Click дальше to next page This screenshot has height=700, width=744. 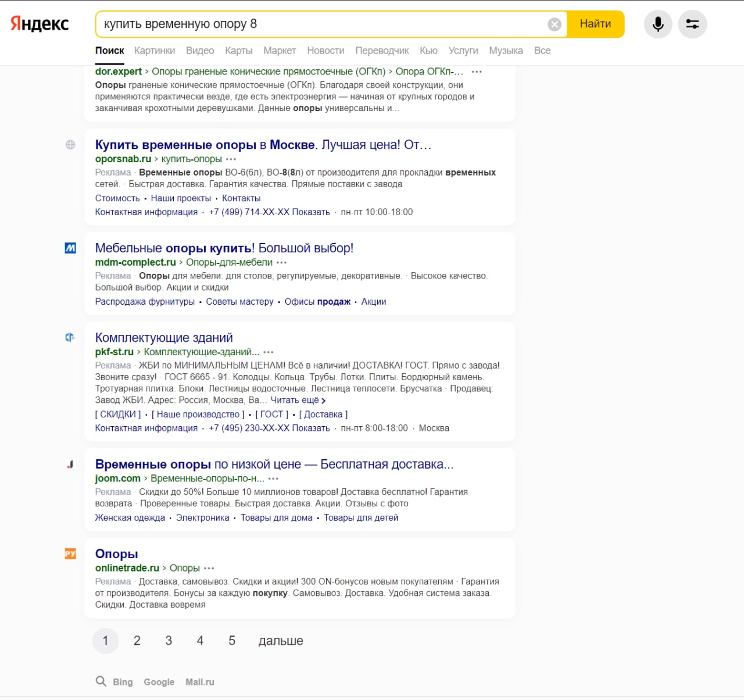click(x=281, y=641)
